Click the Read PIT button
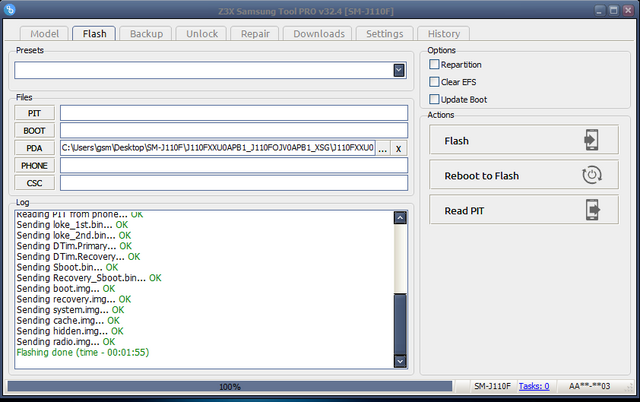 524,210
